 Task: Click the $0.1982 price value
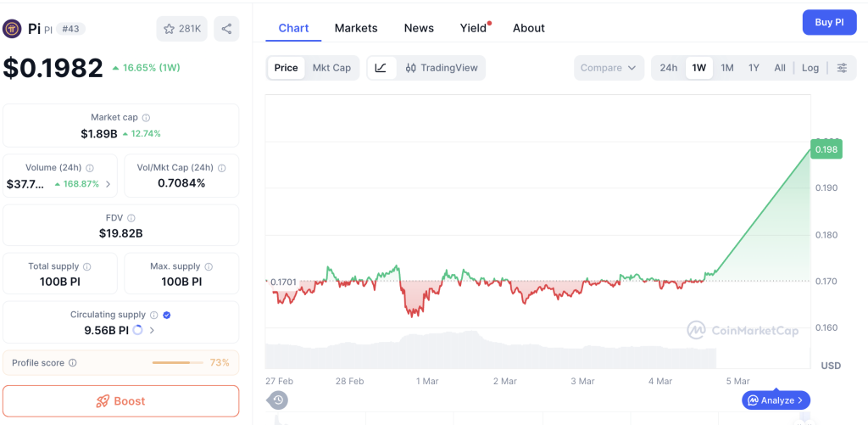pyautogui.click(x=53, y=68)
